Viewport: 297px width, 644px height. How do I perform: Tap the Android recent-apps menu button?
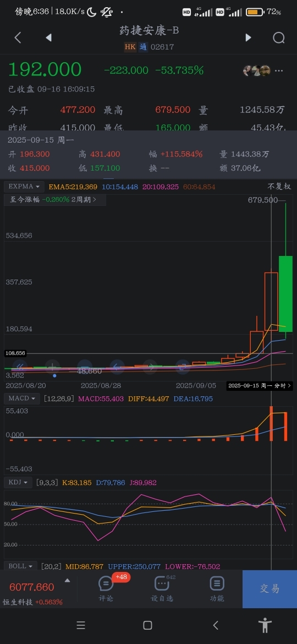81,625
